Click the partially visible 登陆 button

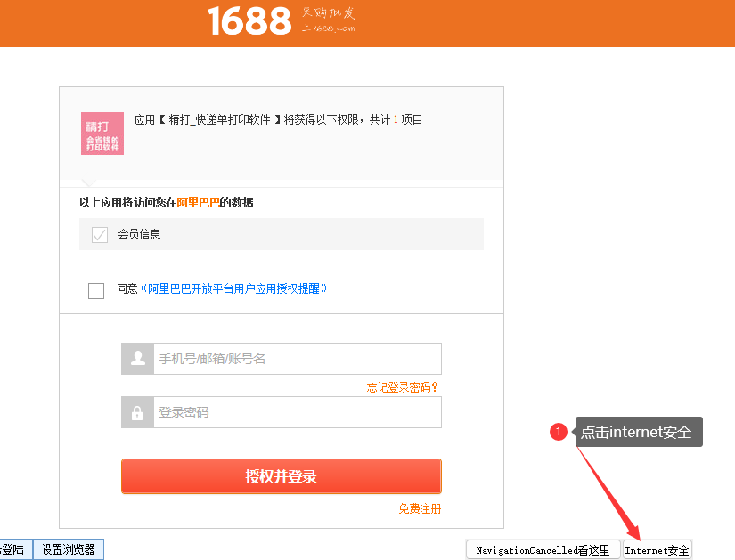click(x=15, y=549)
